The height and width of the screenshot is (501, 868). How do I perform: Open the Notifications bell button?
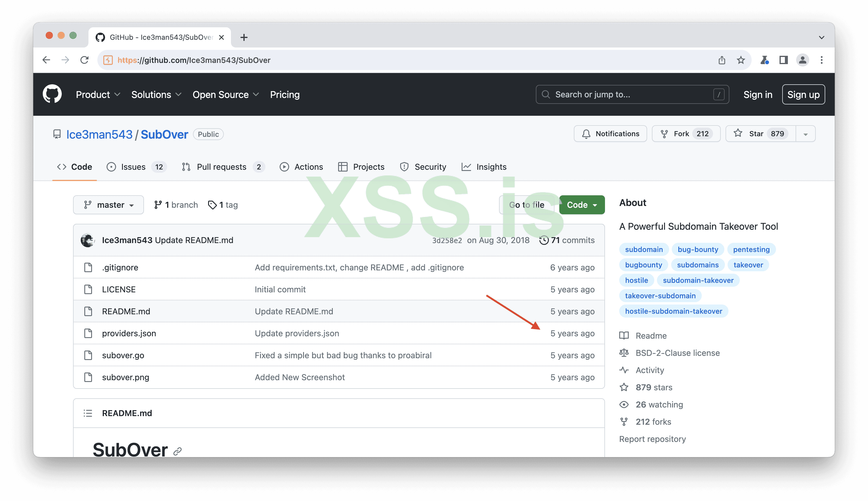(x=610, y=134)
